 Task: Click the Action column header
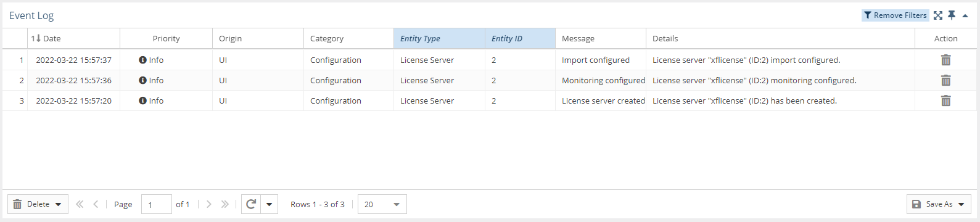click(945, 38)
